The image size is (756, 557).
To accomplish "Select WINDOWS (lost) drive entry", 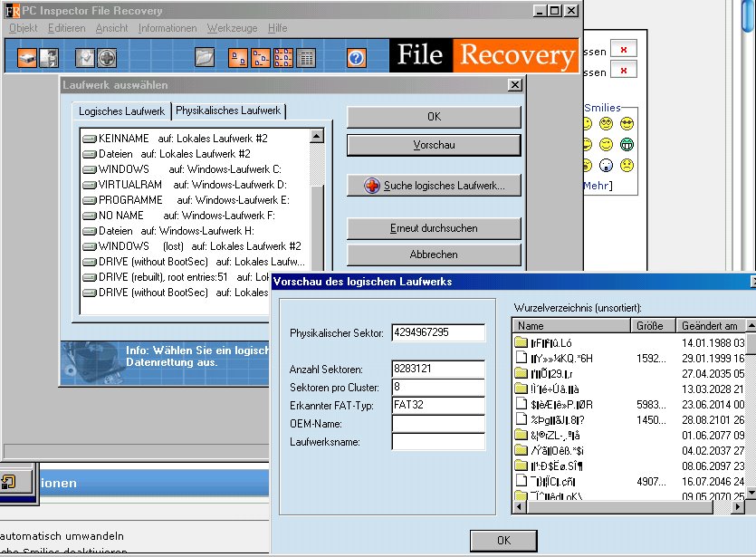I will (192, 246).
